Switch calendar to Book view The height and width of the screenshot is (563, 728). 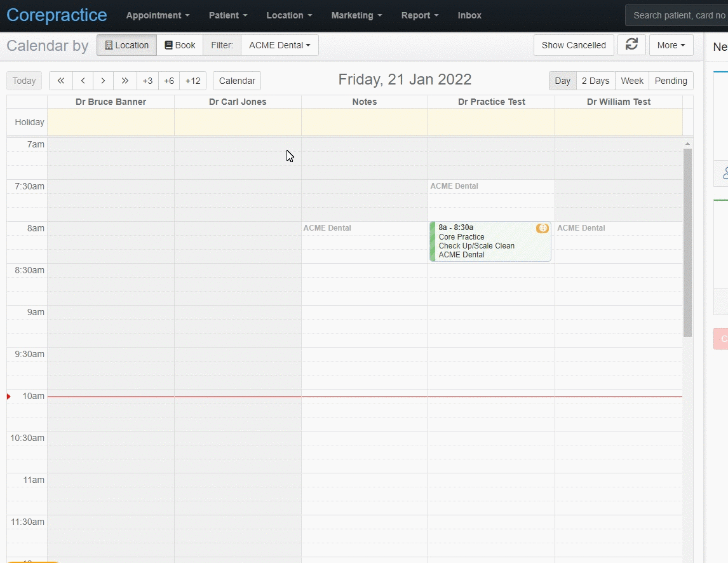tap(180, 45)
